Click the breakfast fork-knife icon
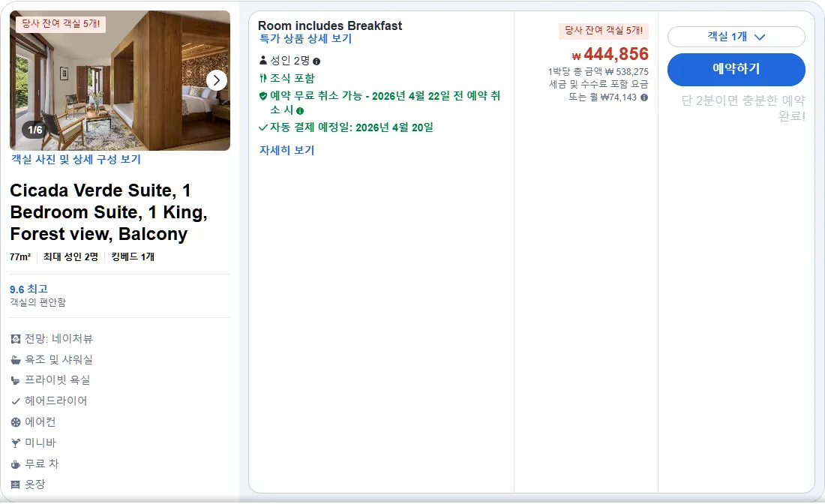The image size is (825, 504). coord(263,79)
